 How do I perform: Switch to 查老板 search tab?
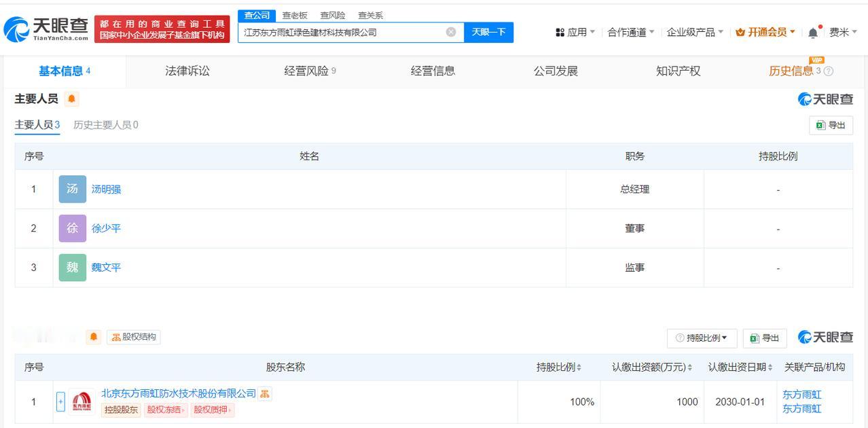coord(295,16)
